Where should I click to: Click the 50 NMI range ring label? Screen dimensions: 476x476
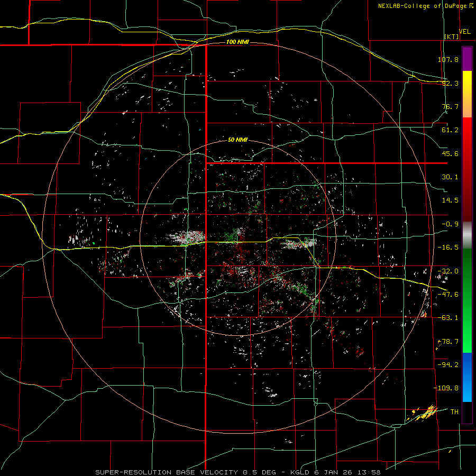point(237,140)
